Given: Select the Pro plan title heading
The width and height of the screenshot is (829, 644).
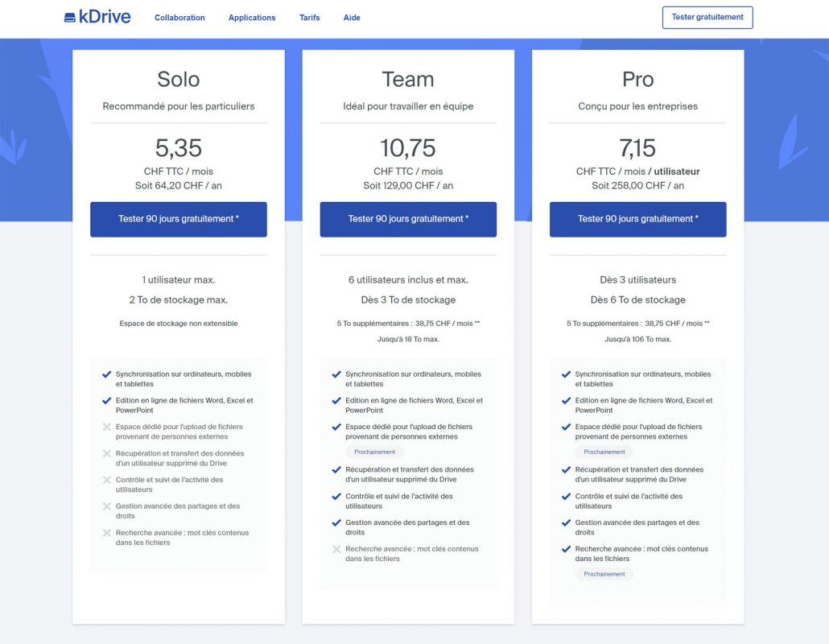Looking at the screenshot, I should pos(638,80).
